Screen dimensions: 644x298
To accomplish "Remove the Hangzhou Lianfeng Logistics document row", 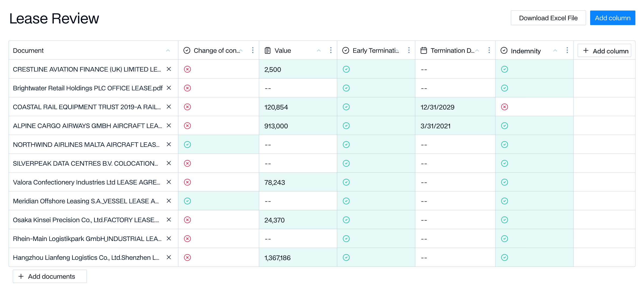I will (x=169, y=257).
